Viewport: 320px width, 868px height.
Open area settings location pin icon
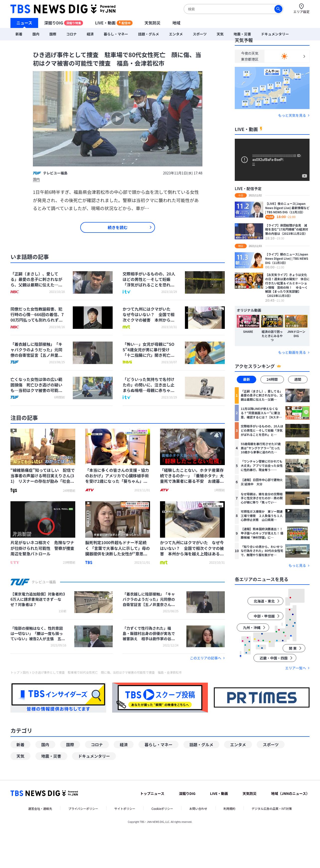pyautogui.click(x=301, y=6)
